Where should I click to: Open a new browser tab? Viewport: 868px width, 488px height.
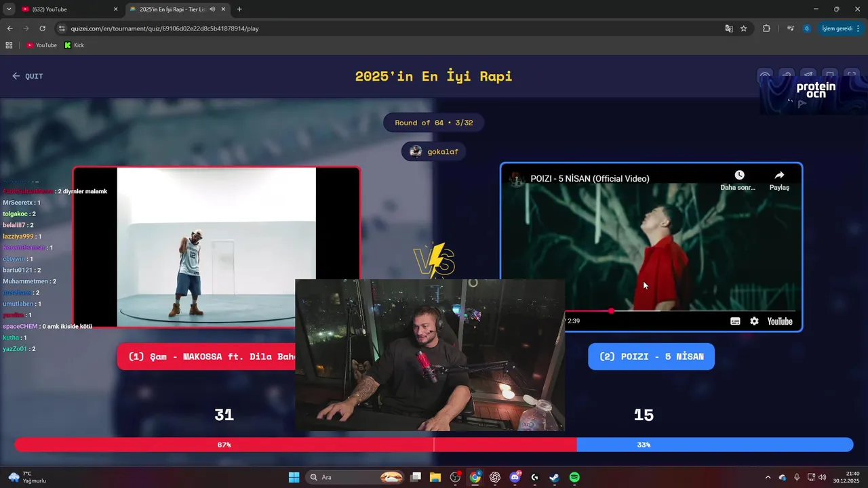[239, 9]
